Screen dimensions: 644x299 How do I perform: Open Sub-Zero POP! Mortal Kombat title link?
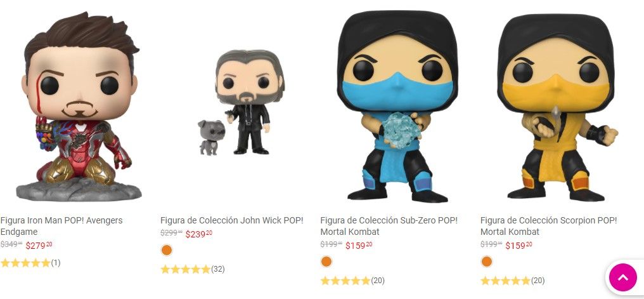point(389,226)
